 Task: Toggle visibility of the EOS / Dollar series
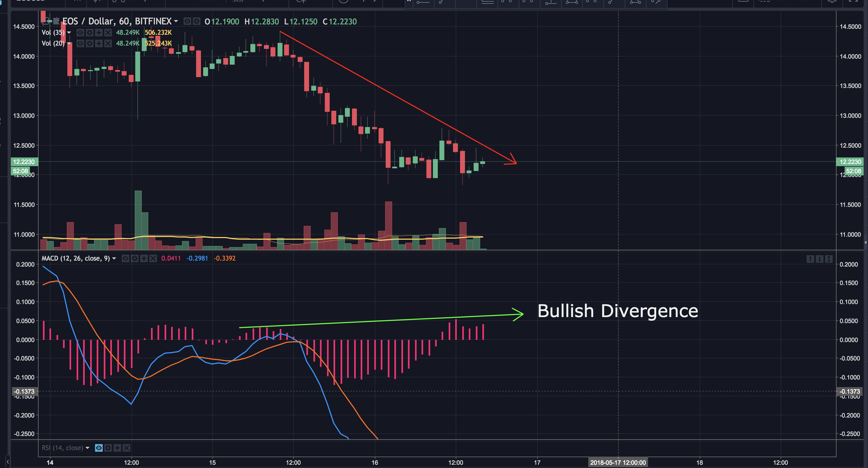[x=187, y=21]
